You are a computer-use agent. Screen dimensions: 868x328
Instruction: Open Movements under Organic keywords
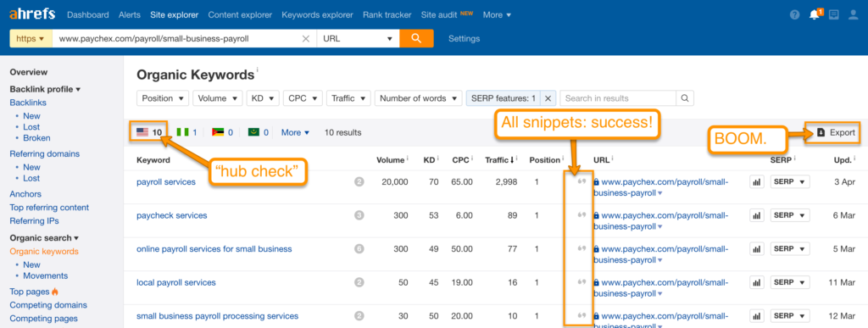46,275
